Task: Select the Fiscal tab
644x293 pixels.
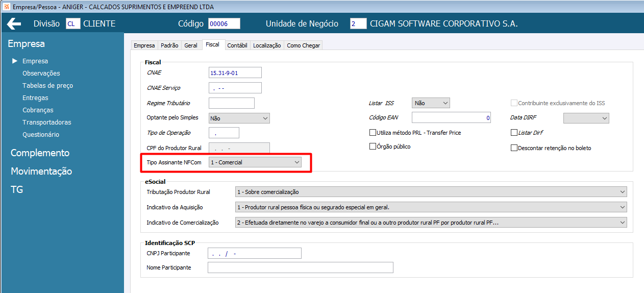Action: (x=213, y=45)
